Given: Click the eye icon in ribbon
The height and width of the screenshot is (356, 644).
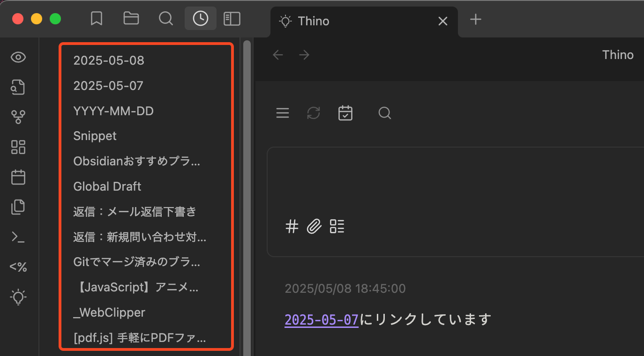Looking at the screenshot, I should click(x=19, y=58).
